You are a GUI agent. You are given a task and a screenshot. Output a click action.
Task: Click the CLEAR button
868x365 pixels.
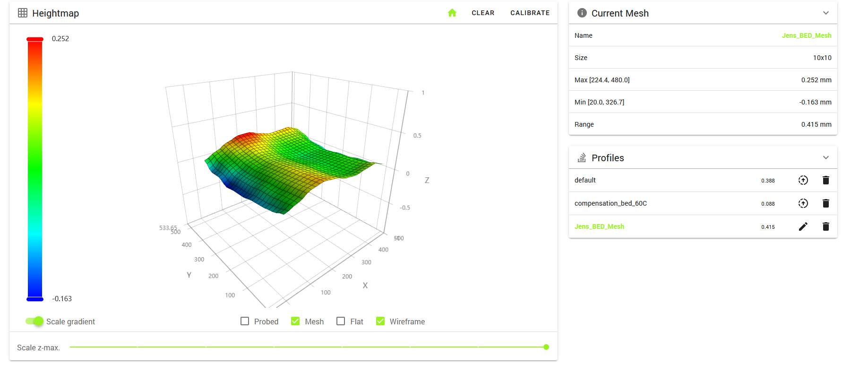(x=483, y=13)
